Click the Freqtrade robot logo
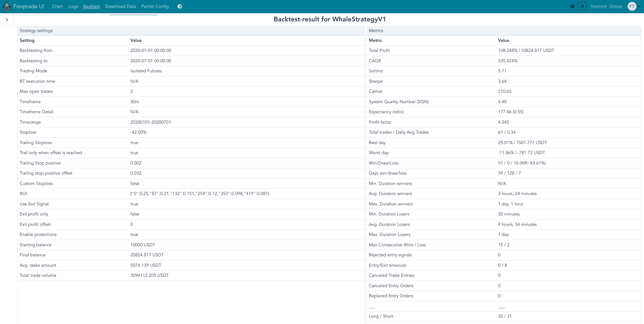Screen dimensions: 644x324 point(7,6)
